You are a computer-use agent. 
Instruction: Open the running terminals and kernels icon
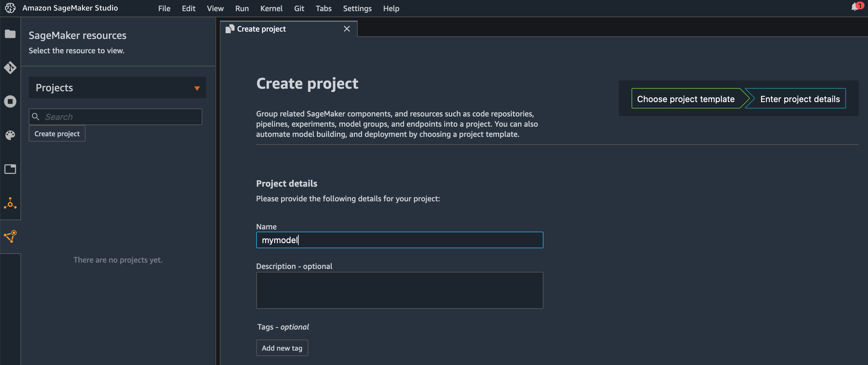[x=10, y=101]
